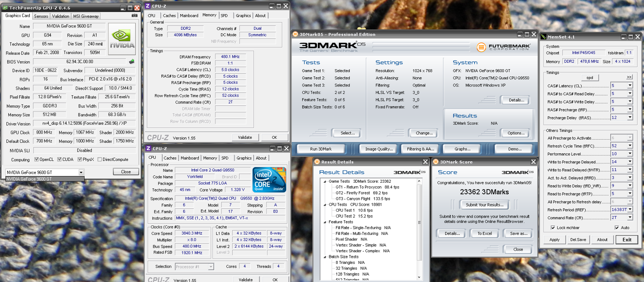Open Refresh Period (tREF) dropdown
644x282 pixels.
[630, 210]
